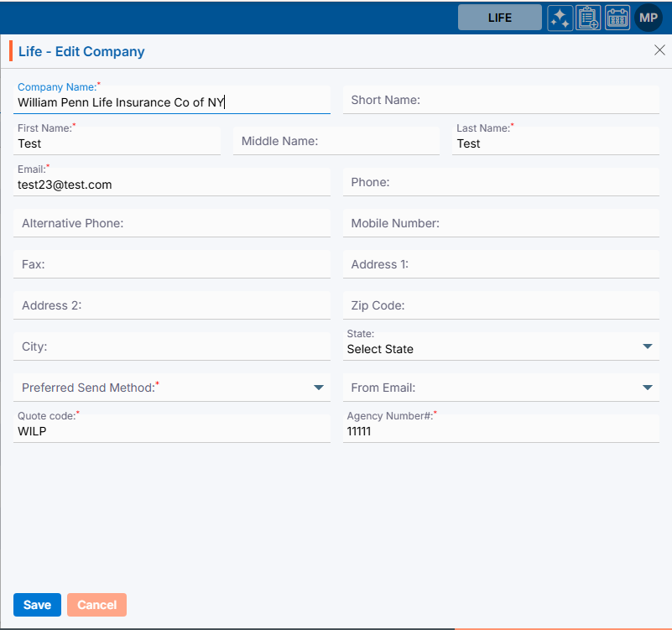Select the Quote code field

[x=171, y=432]
